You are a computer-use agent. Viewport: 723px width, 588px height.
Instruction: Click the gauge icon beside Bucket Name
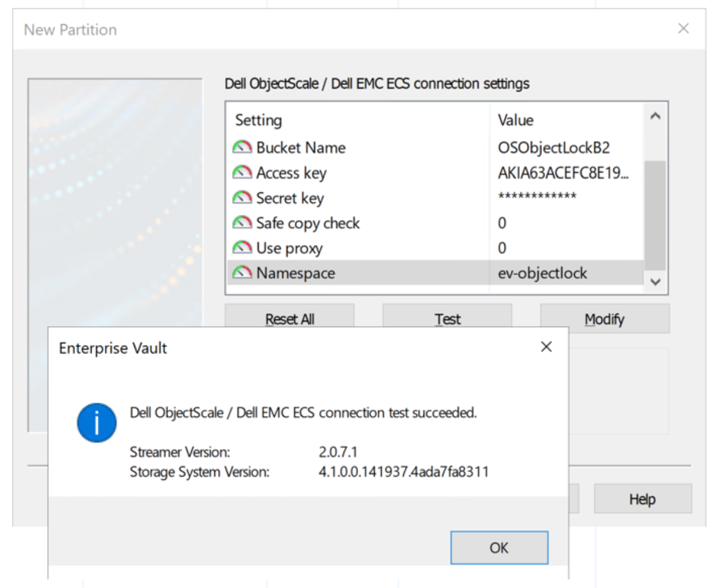pos(242,147)
